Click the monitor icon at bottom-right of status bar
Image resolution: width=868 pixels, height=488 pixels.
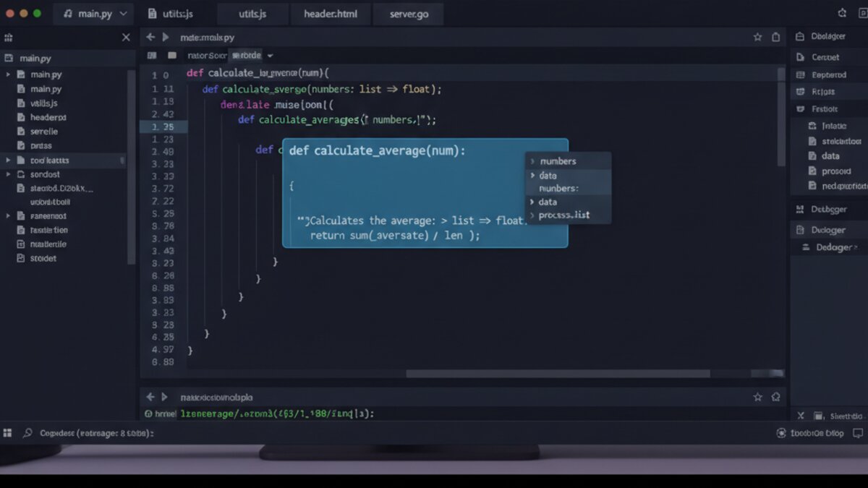click(x=858, y=433)
